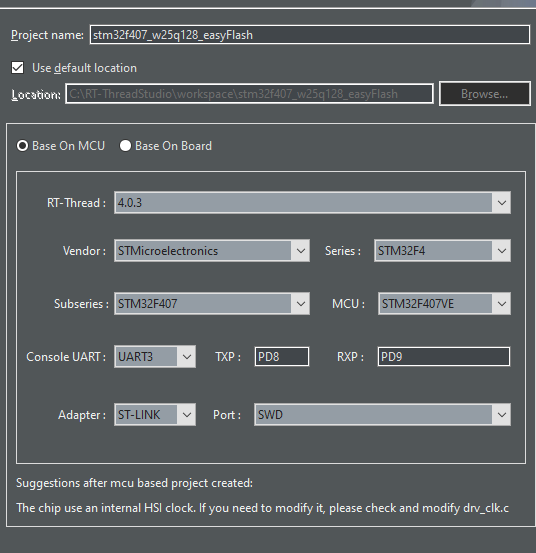Expand the Vendor dropdown arrow
536x553 pixels.
pos(300,251)
